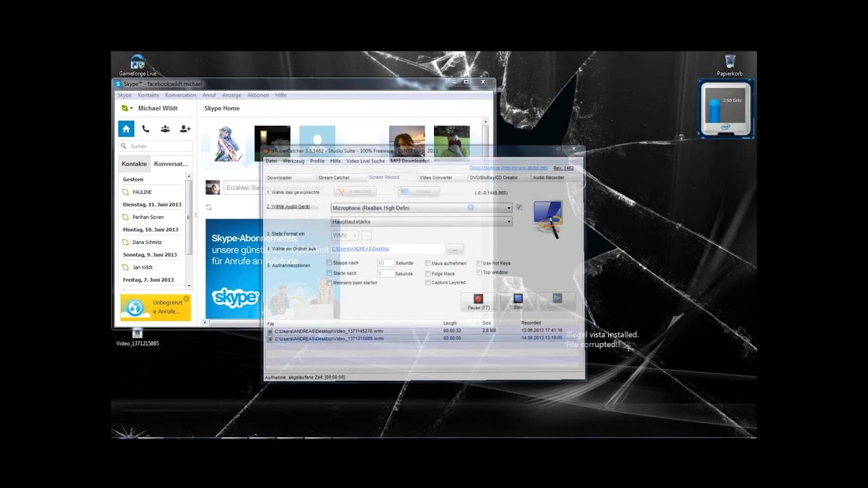This screenshot has height=488, width=868.
Task: Open the Werkzeug menu in aTube Catcher
Action: pyautogui.click(x=294, y=161)
